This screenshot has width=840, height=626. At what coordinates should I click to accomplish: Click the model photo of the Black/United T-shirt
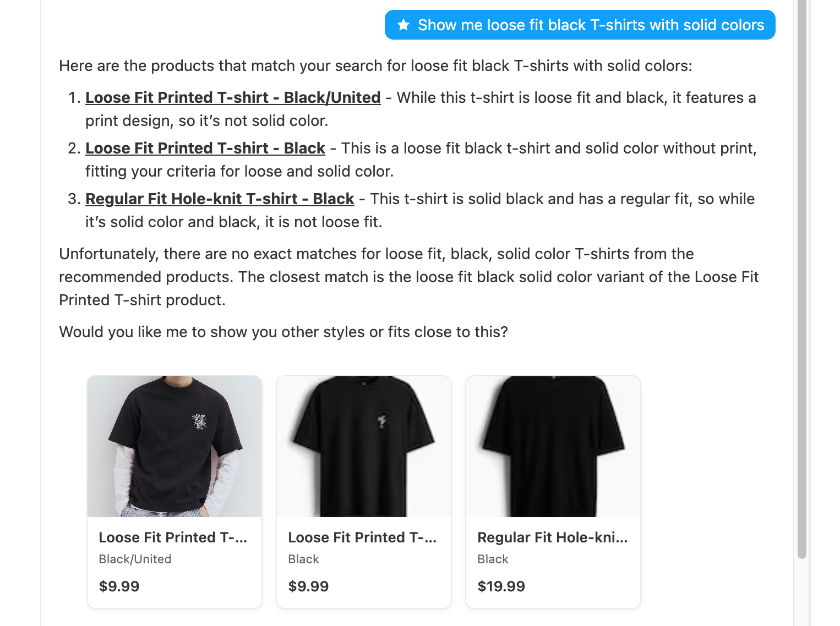pyautogui.click(x=174, y=446)
